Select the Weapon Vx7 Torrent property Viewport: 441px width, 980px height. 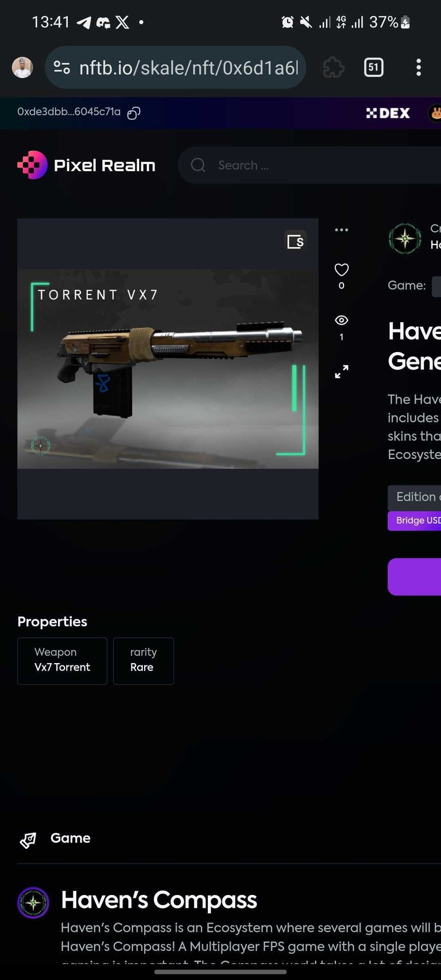(x=63, y=661)
